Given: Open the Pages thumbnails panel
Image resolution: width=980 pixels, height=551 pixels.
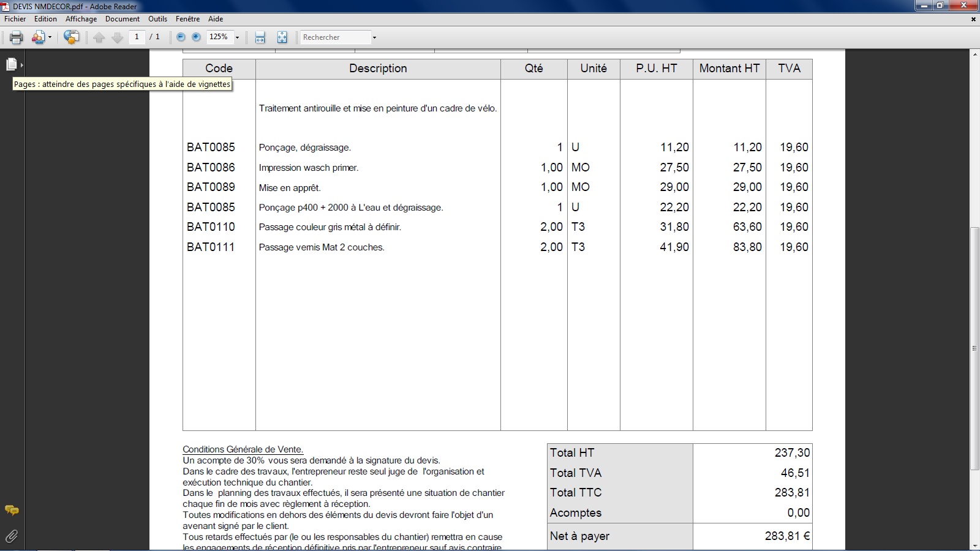Looking at the screenshot, I should [12, 64].
